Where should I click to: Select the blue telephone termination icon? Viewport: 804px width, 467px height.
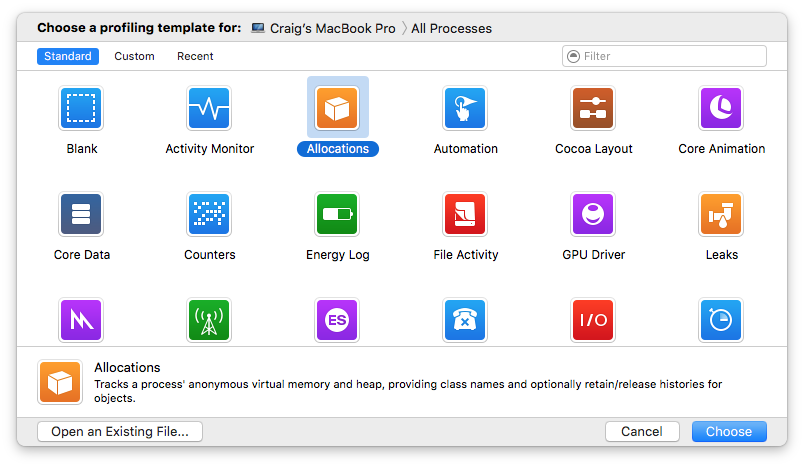(465, 320)
